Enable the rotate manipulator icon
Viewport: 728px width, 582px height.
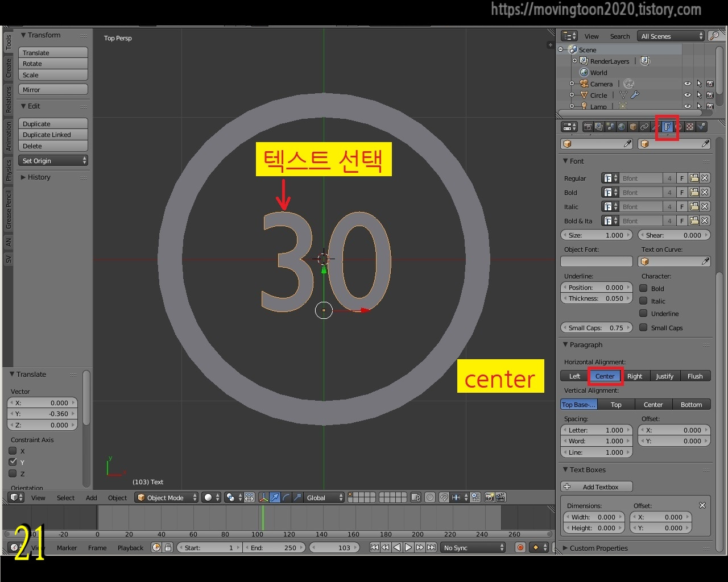click(286, 497)
